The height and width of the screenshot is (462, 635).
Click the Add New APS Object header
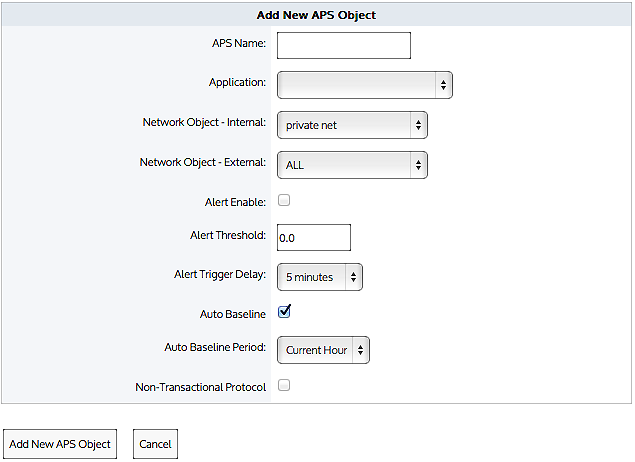[316, 15]
